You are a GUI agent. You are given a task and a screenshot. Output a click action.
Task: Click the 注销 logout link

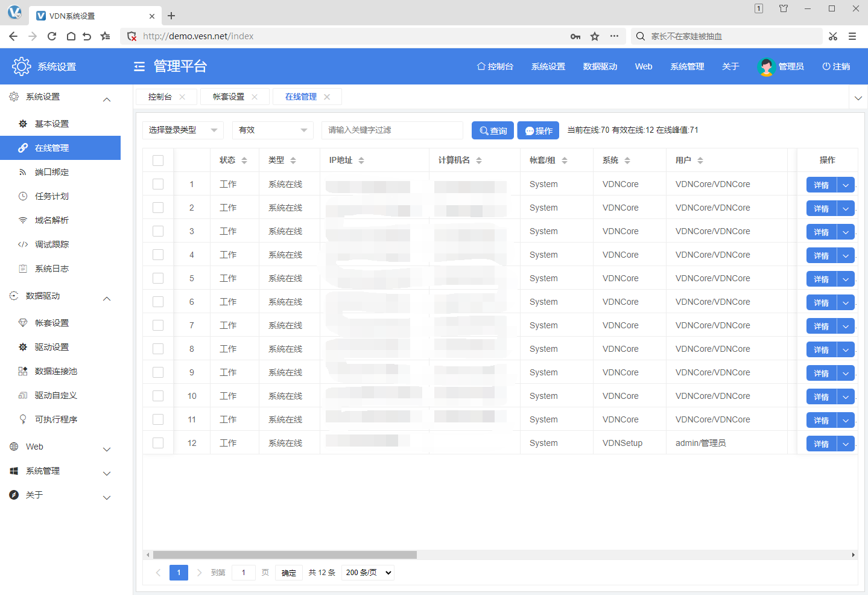pos(836,66)
